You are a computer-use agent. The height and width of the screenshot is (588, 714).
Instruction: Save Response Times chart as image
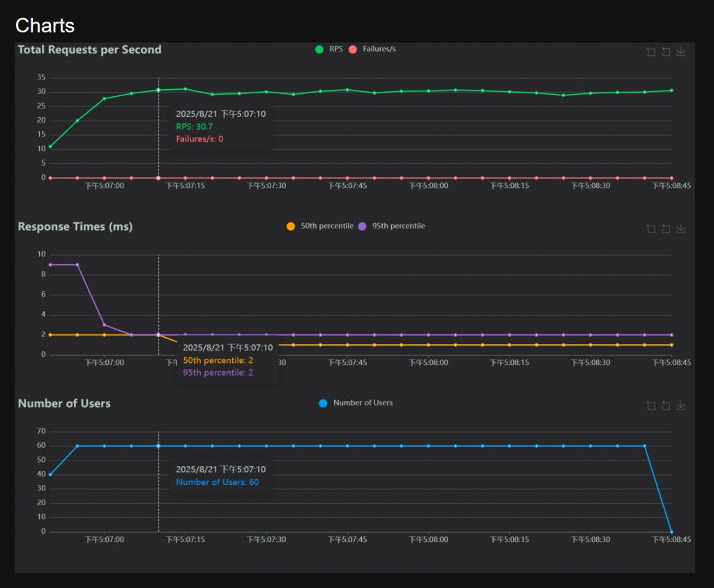(x=681, y=229)
